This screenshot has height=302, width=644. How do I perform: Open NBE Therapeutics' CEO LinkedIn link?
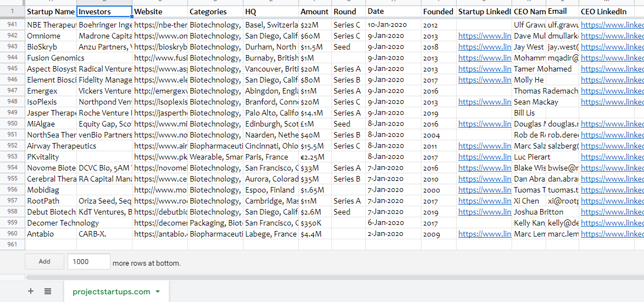[x=612, y=25]
